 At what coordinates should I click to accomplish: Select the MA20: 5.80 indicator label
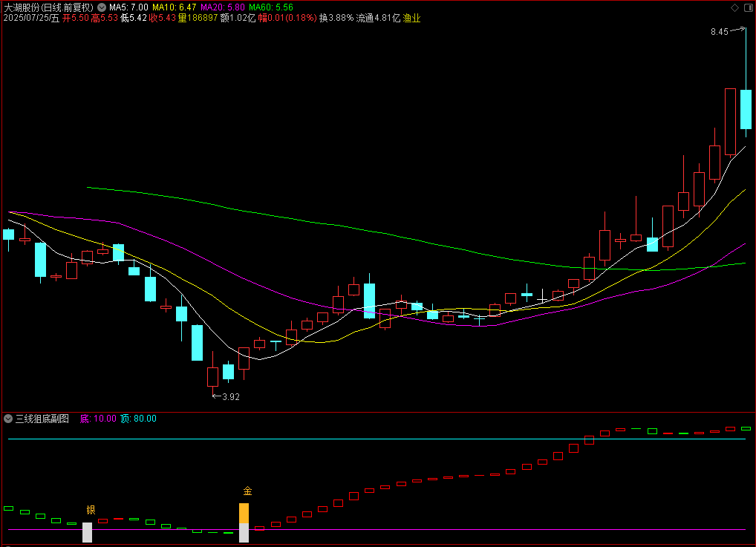click(x=223, y=7)
